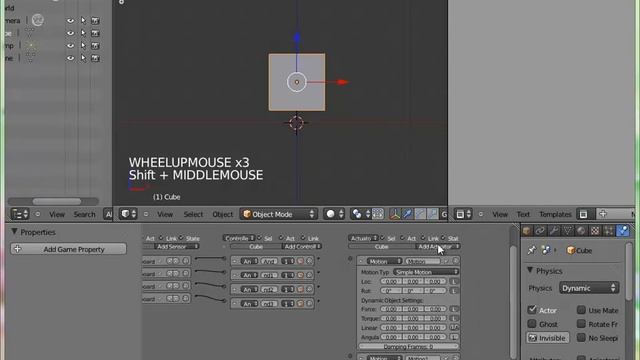Viewport: 640px width, 360px height.
Task: Open the Modifiers wrench tab
Action: coord(554,231)
